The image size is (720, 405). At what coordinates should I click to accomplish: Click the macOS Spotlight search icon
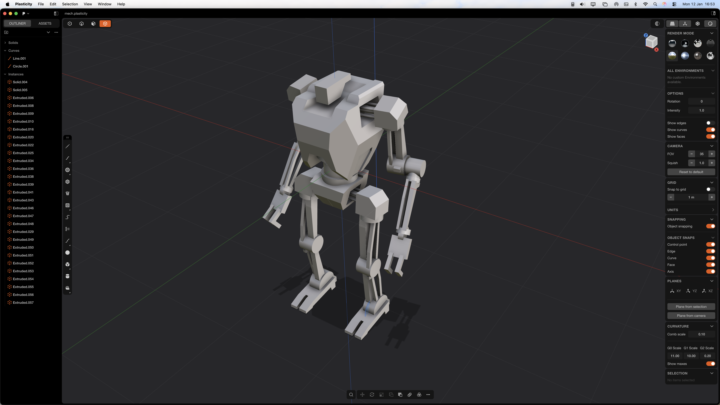(x=655, y=4)
